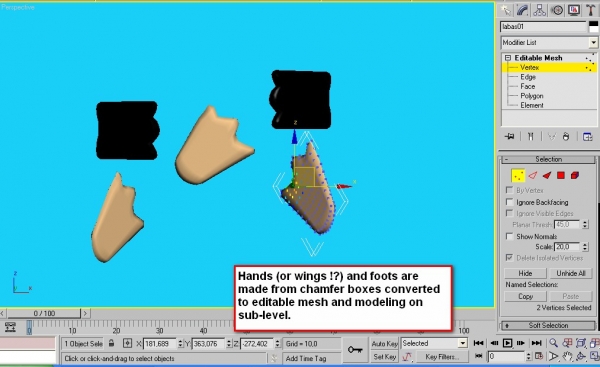The width and height of the screenshot is (600, 367).
Task: Toggle Absolute/Offset transform type-in mode icon
Action: click(x=127, y=343)
